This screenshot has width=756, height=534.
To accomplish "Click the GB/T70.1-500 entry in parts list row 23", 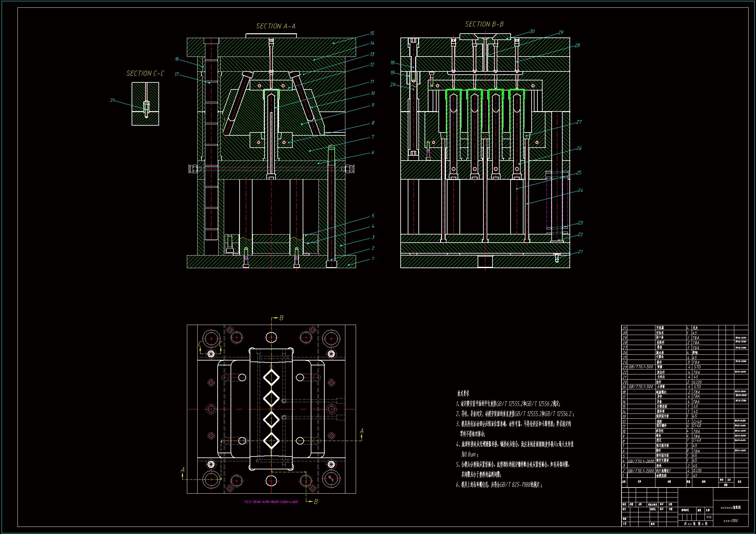I will point(641,367).
